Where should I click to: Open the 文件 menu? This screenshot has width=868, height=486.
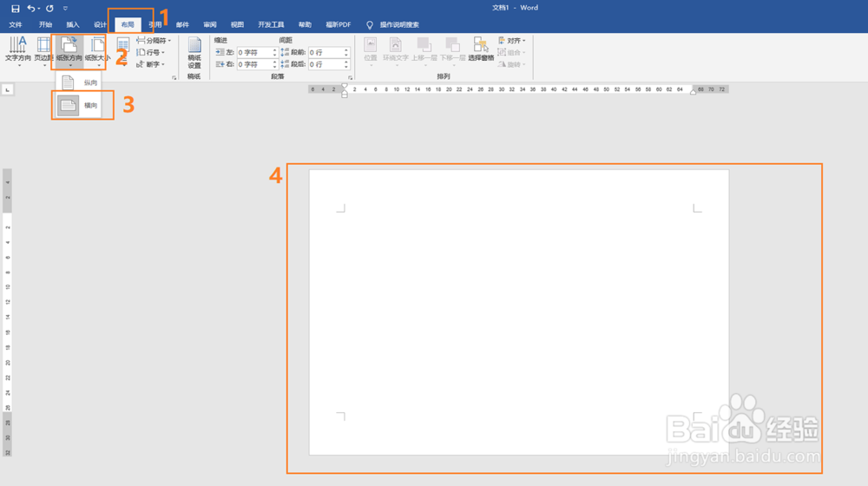coord(16,25)
